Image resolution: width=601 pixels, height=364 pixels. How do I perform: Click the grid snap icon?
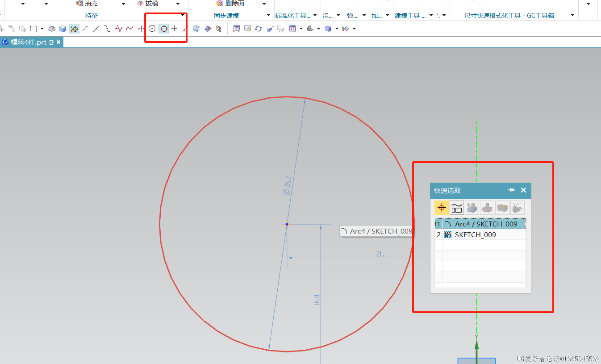tap(219, 29)
